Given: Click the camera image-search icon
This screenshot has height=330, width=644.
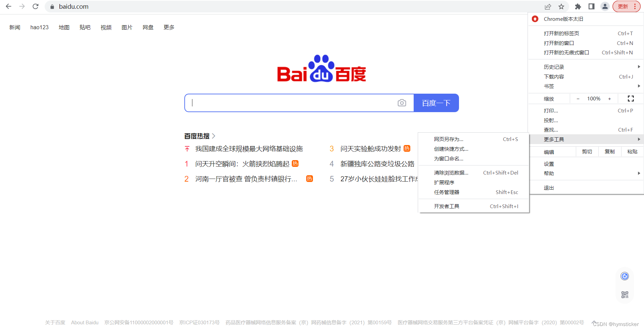Looking at the screenshot, I should (402, 103).
